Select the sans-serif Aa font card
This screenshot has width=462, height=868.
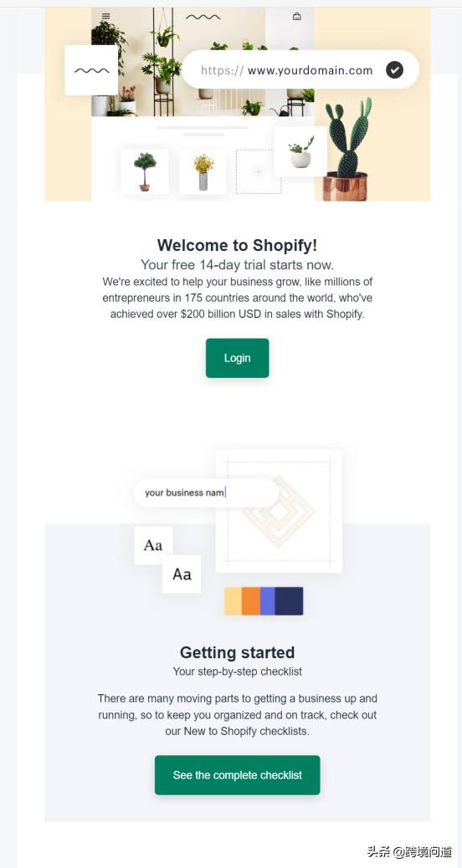coord(182,574)
